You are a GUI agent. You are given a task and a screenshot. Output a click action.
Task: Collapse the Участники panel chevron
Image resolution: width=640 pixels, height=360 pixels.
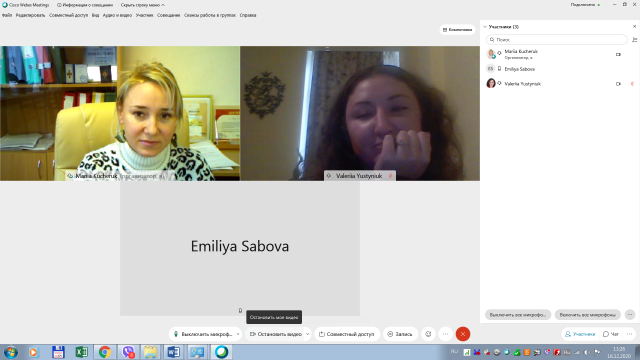485,27
